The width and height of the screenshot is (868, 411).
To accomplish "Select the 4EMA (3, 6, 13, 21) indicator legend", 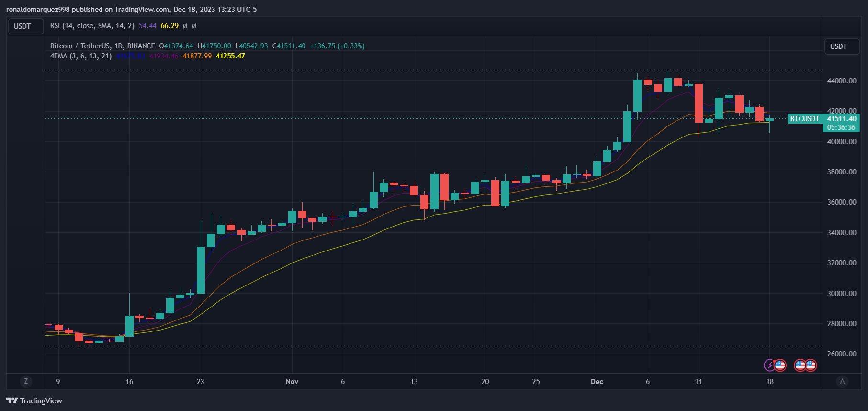I will tap(80, 56).
